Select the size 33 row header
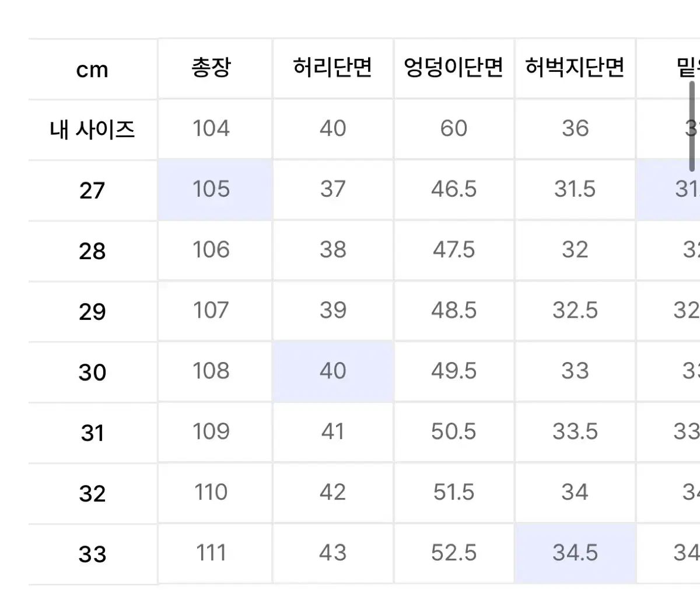Viewport: 700px width, 592px height. pyautogui.click(x=92, y=554)
